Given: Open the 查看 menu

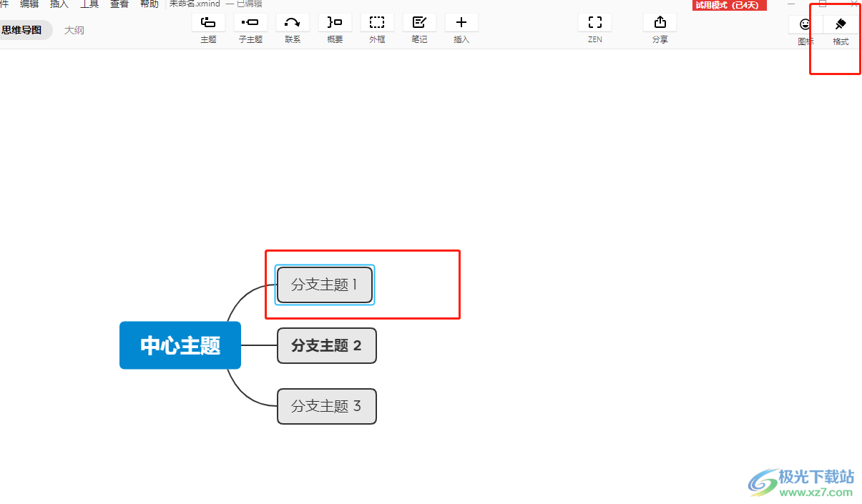Looking at the screenshot, I should [119, 4].
